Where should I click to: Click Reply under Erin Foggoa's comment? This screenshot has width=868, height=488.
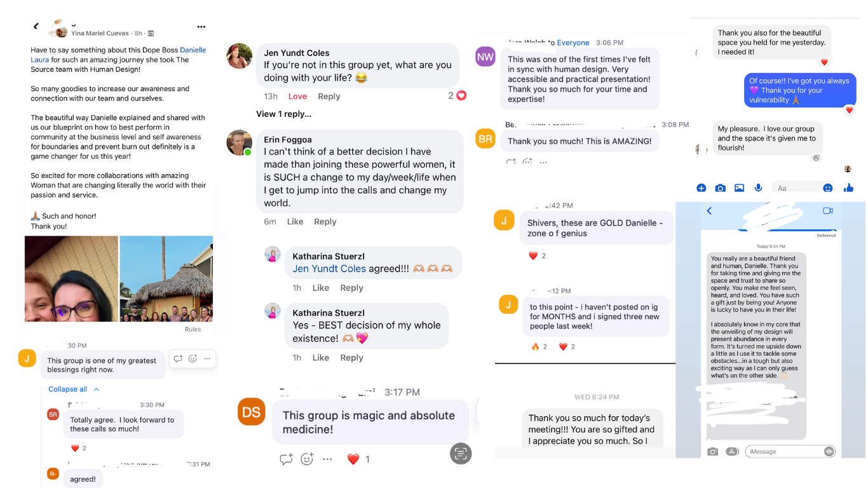click(325, 222)
